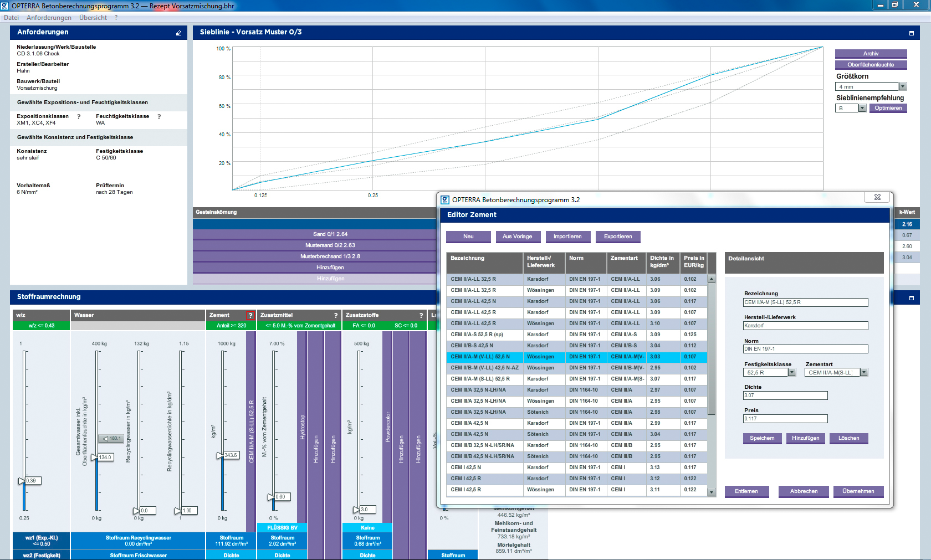The image size is (931, 560).
Task: Close the Editor Zement dialog with X
Action: [877, 197]
